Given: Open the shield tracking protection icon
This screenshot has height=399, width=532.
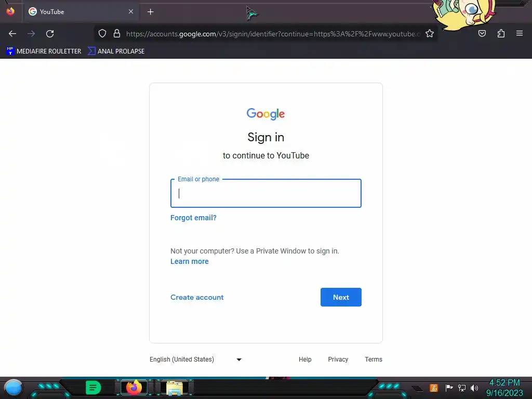Looking at the screenshot, I should coord(102,33).
